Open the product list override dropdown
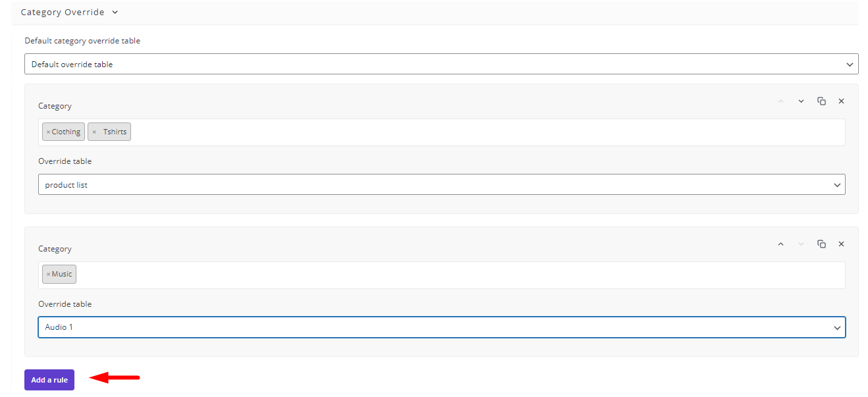Image resolution: width=868 pixels, height=397 pixels. coord(441,184)
